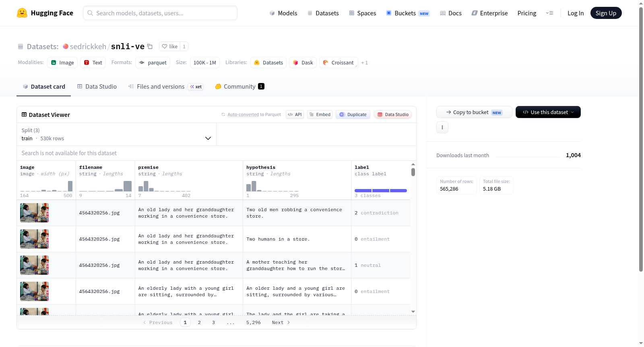Click the sedrickkeh user avatar icon

[x=66, y=46]
